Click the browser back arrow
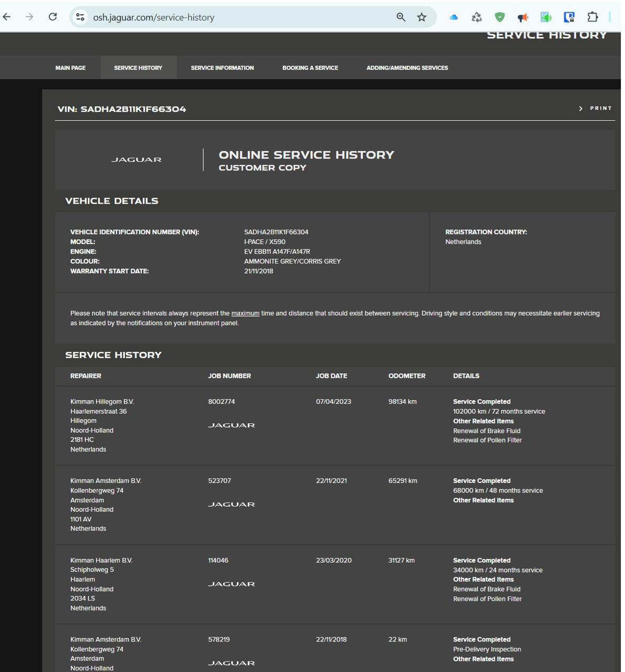The width and height of the screenshot is (625, 672). [x=7, y=17]
